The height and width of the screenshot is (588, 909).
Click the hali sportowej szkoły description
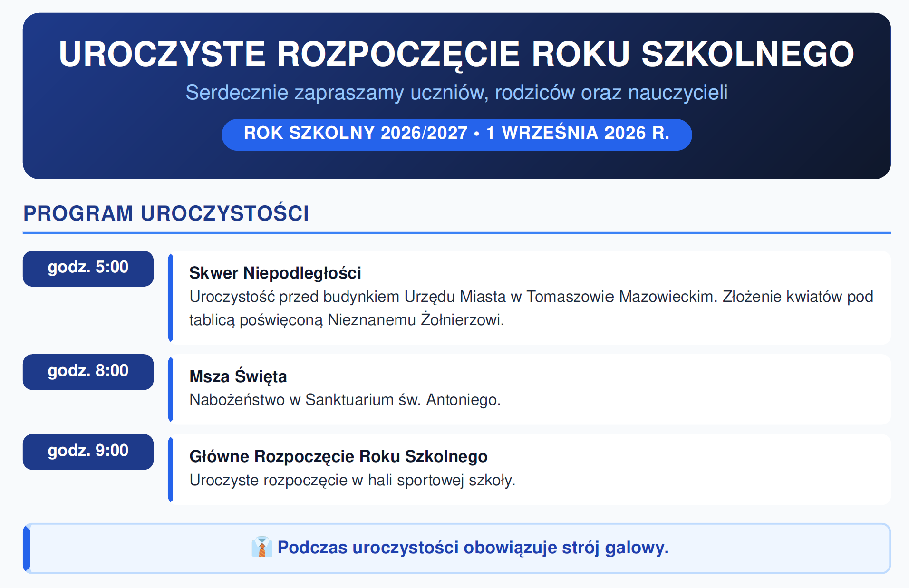tap(352, 480)
